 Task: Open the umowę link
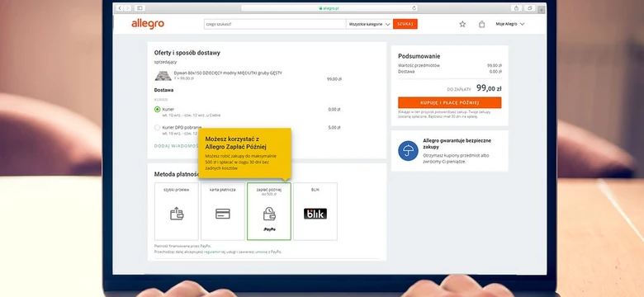pos(261,252)
